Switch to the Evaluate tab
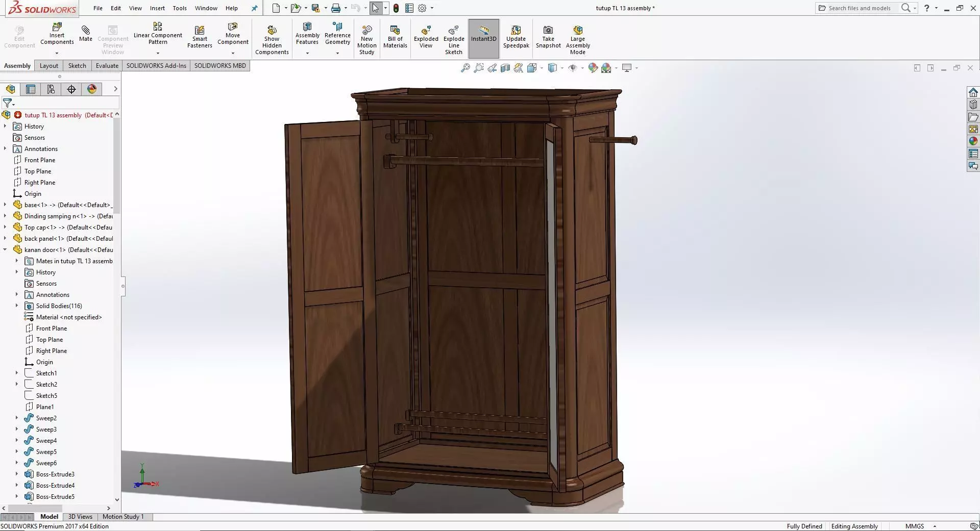 click(107, 65)
